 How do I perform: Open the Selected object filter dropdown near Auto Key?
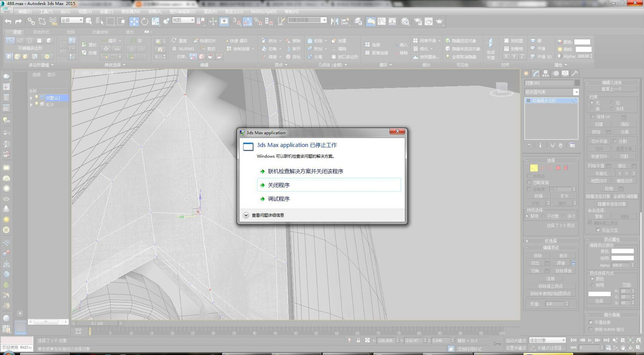click(x=547, y=340)
